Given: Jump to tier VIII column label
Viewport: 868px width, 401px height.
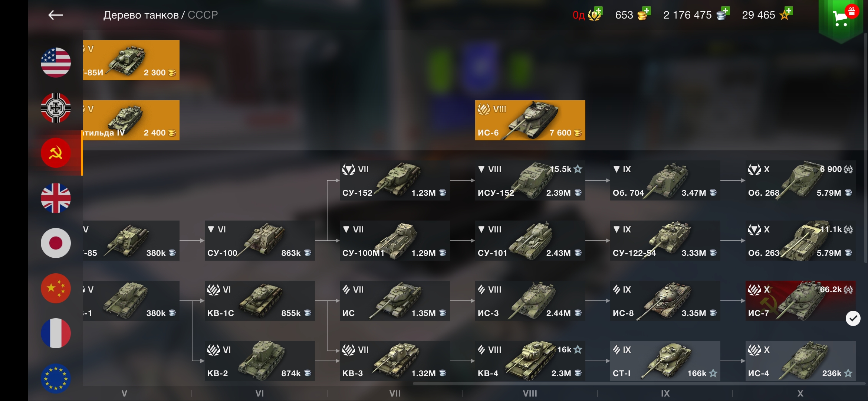Looking at the screenshot, I should (530, 393).
